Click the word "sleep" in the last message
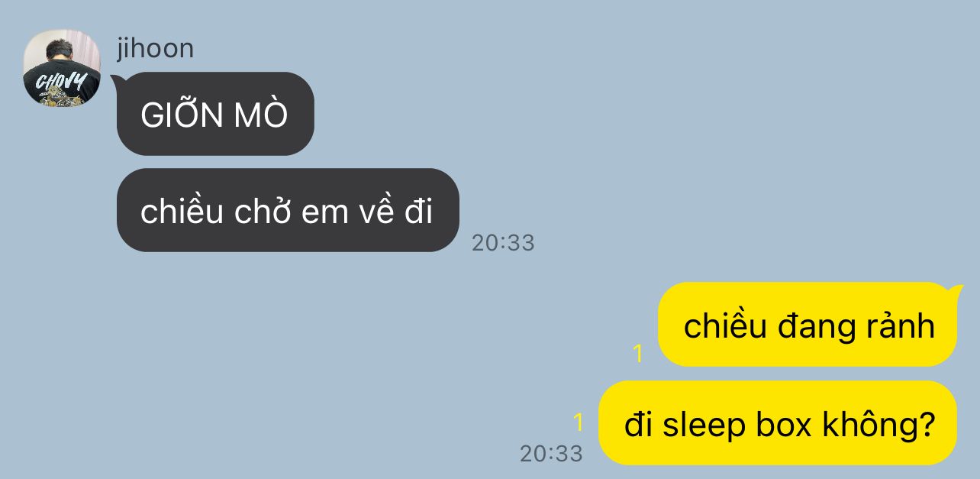 pos(693,425)
